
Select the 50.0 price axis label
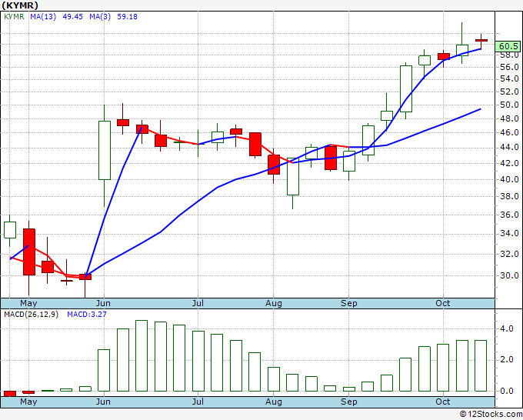pyautogui.click(x=509, y=105)
